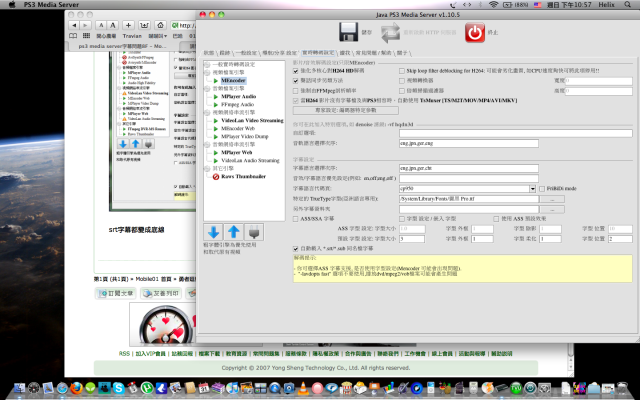Click Wi-Fi status icon in menu bar

pos(493,4)
